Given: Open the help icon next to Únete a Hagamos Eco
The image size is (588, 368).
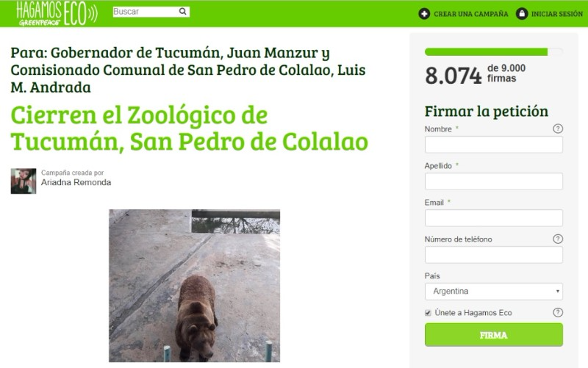Looking at the screenshot, I should (x=558, y=312).
